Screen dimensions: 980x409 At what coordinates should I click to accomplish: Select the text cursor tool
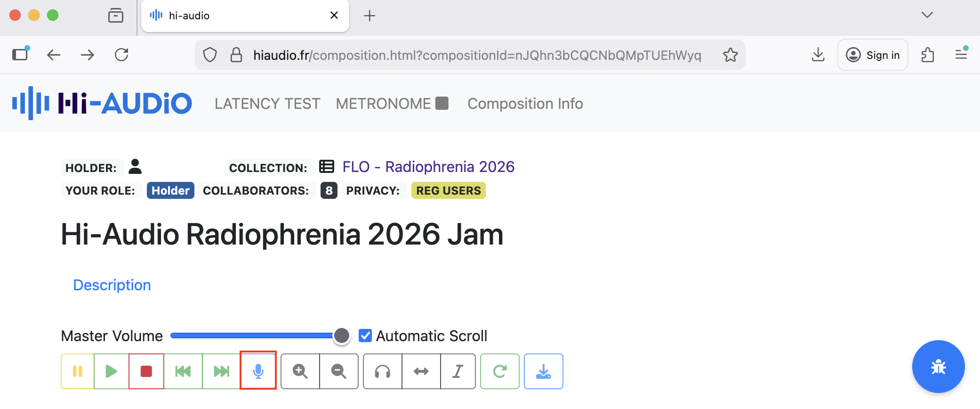458,371
